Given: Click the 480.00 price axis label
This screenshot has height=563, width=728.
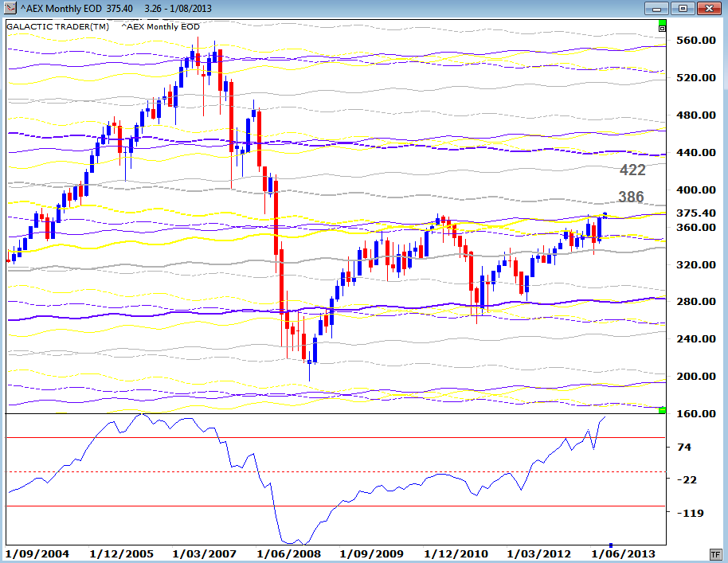Looking at the screenshot, I should click(x=696, y=115).
